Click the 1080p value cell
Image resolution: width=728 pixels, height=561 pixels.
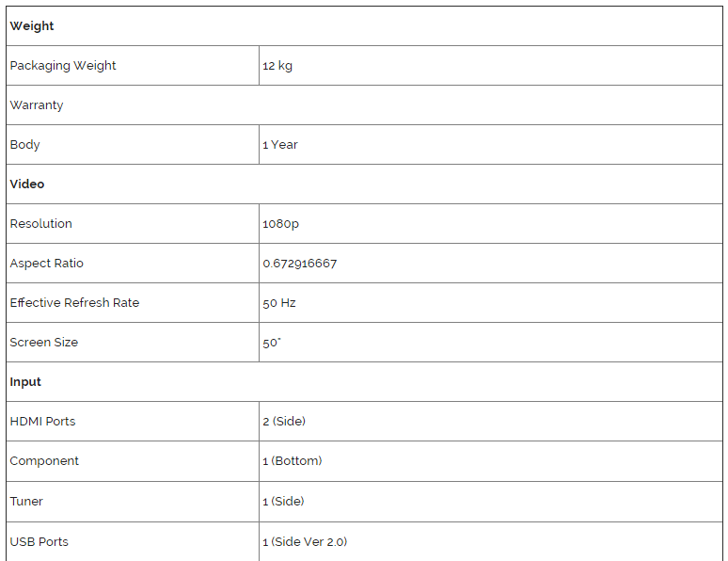(281, 224)
